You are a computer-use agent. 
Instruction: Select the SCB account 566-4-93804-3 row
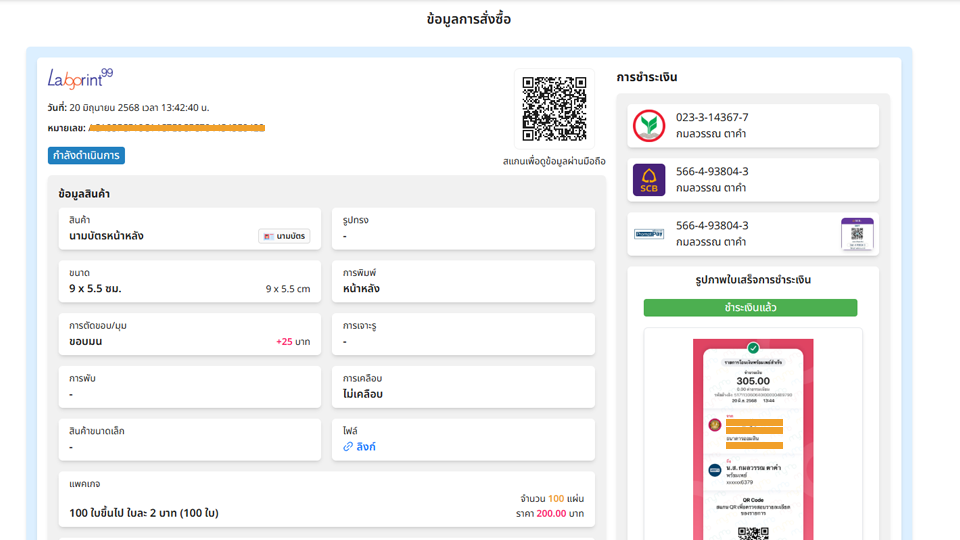pyautogui.click(x=753, y=180)
